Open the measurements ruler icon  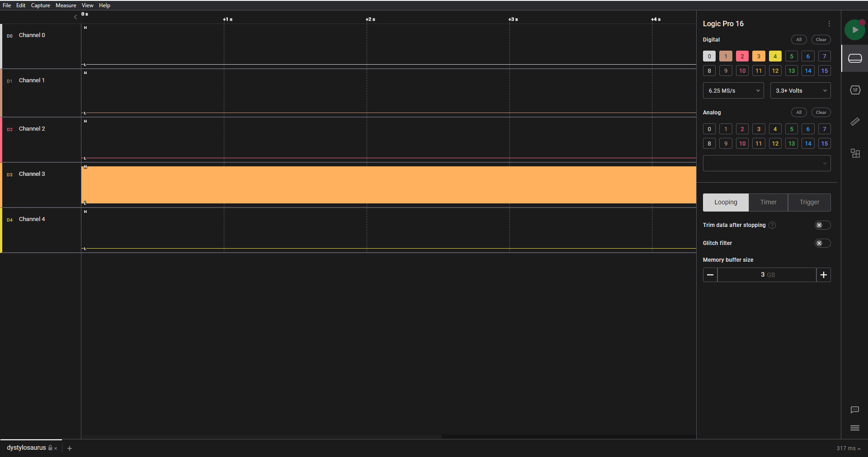855,122
